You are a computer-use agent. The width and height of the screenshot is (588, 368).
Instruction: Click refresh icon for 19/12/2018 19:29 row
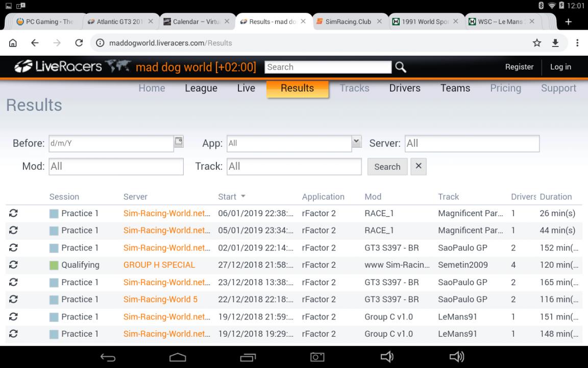pyautogui.click(x=13, y=334)
